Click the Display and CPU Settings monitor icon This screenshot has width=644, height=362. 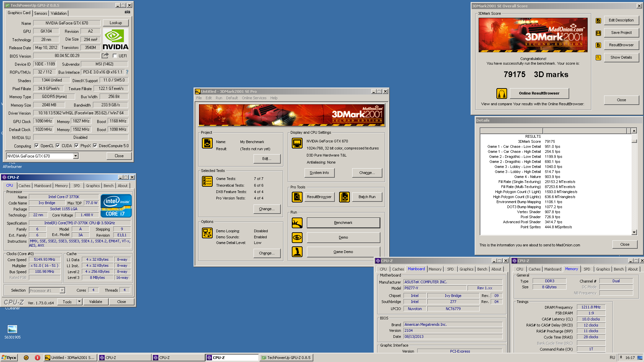point(297,143)
